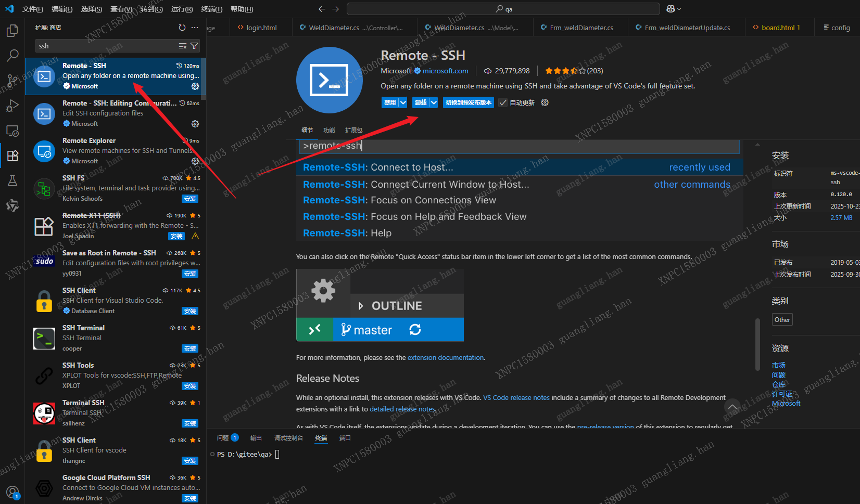Viewport: 860px width, 504px height.
Task: Open the Source Control view
Action: [12, 80]
